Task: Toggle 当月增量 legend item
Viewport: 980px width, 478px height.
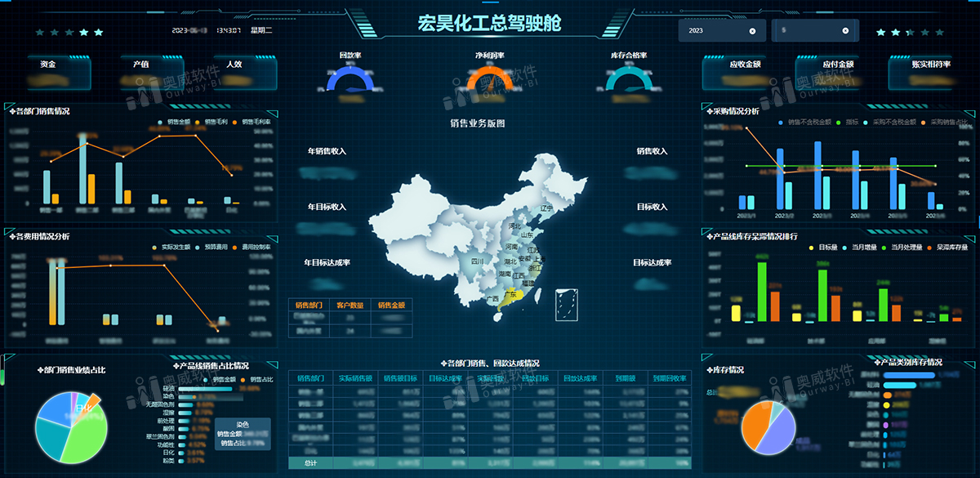Action: click(x=862, y=247)
